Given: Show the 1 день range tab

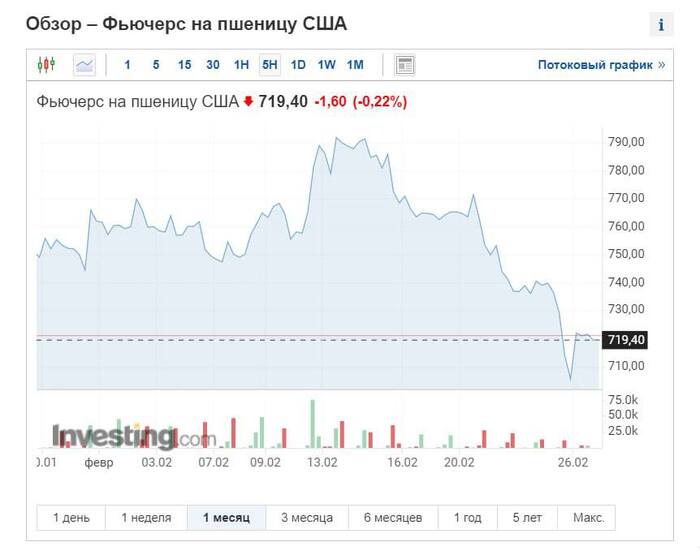Looking at the screenshot, I should click(x=71, y=517).
